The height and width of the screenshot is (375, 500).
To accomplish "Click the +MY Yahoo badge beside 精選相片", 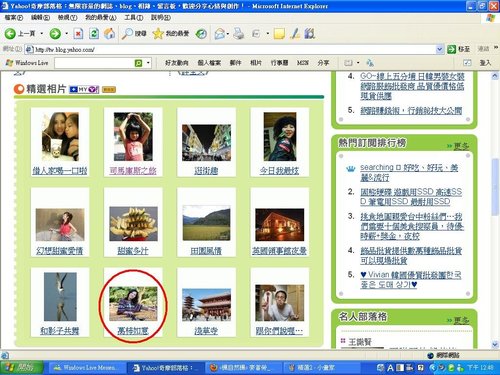I will 84,89.
